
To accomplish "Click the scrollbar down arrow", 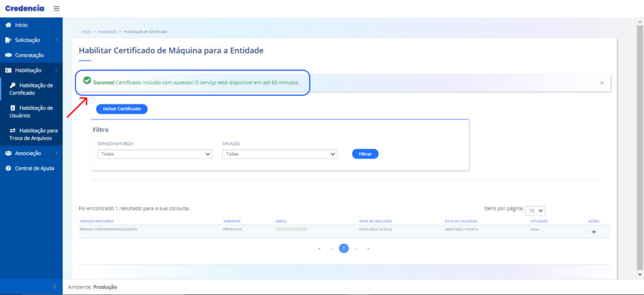I will tap(640, 274).
